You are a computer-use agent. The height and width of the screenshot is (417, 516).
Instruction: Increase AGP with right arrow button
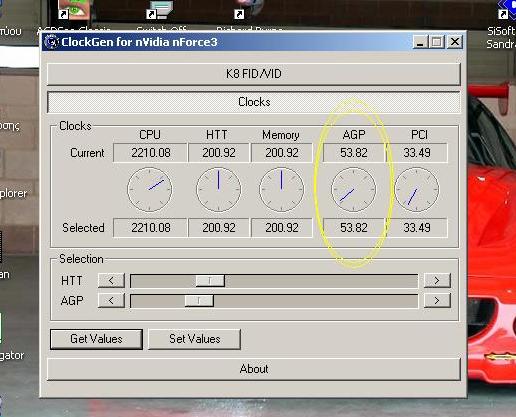click(x=437, y=301)
